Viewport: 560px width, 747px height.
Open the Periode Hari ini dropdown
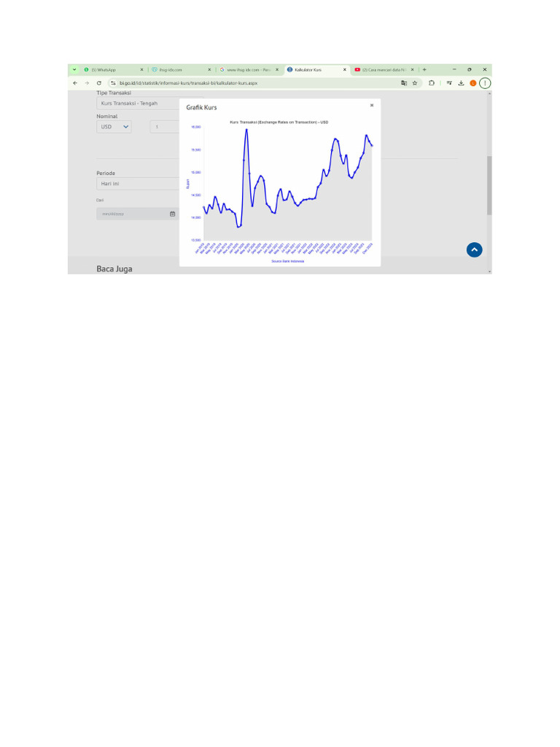[137, 184]
